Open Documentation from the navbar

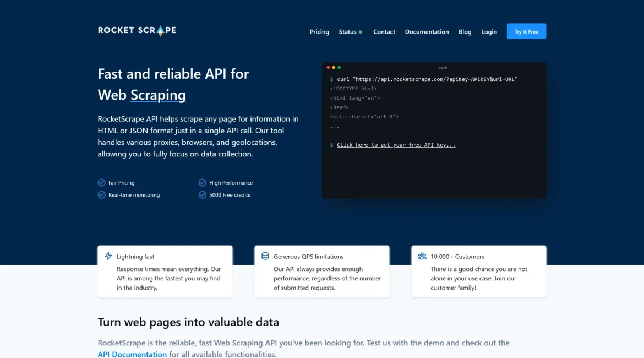427,31
